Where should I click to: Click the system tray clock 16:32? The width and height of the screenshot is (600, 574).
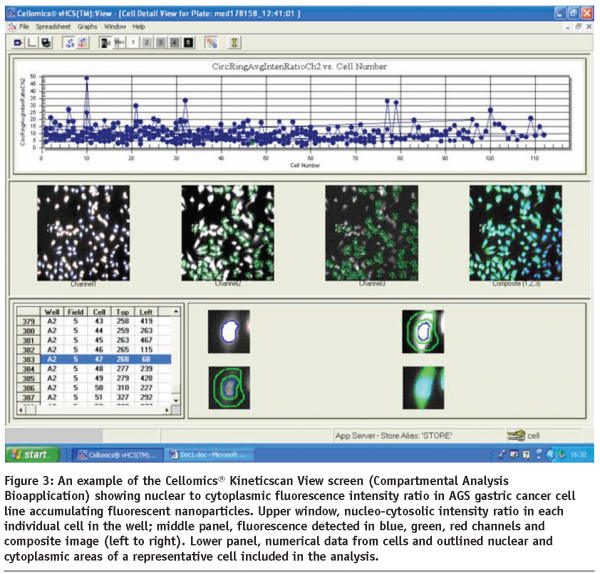pyautogui.click(x=578, y=455)
